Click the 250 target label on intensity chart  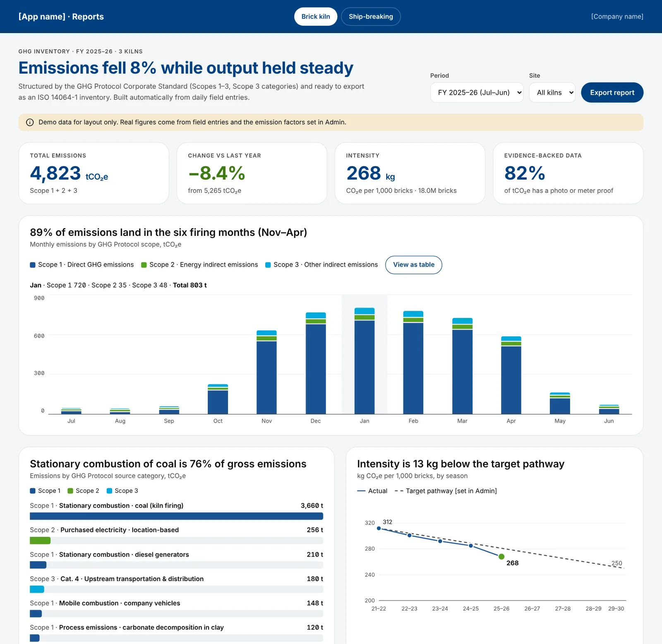pos(616,563)
